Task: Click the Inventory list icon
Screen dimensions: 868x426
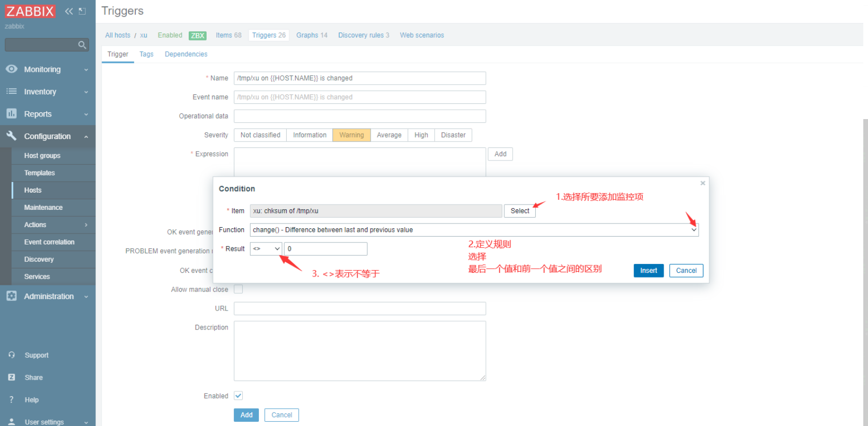Action: point(12,91)
